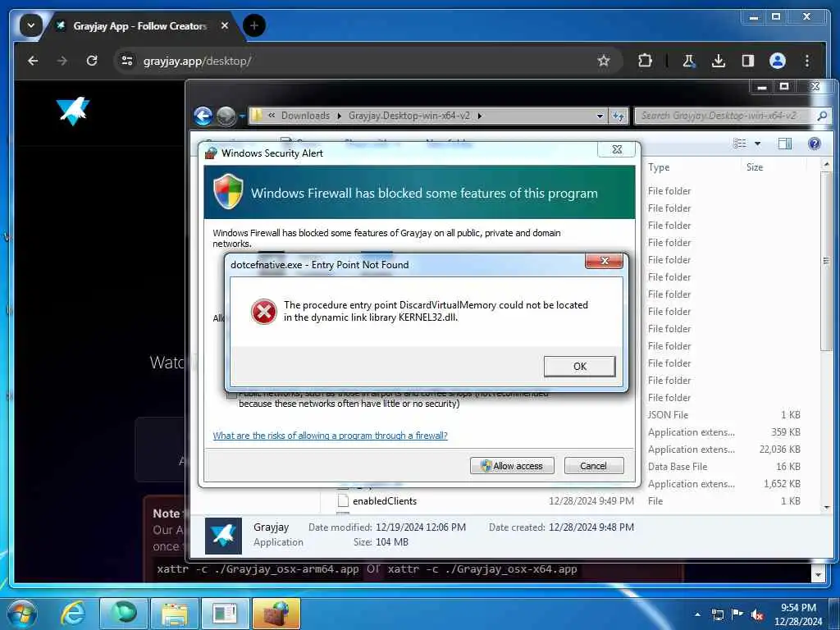This screenshot has height=630, width=840.
Task: Open the green browser icon in the taskbar
Action: [123, 613]
